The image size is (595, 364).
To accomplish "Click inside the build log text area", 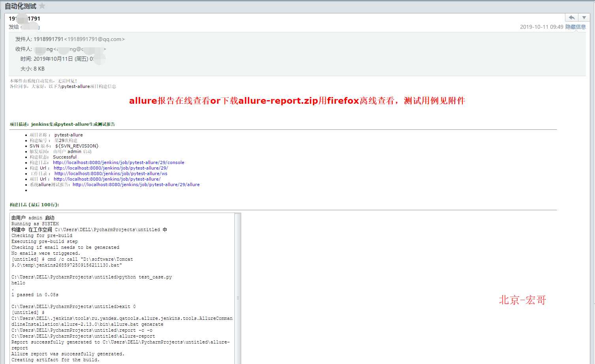I will [x=122, y=288].
